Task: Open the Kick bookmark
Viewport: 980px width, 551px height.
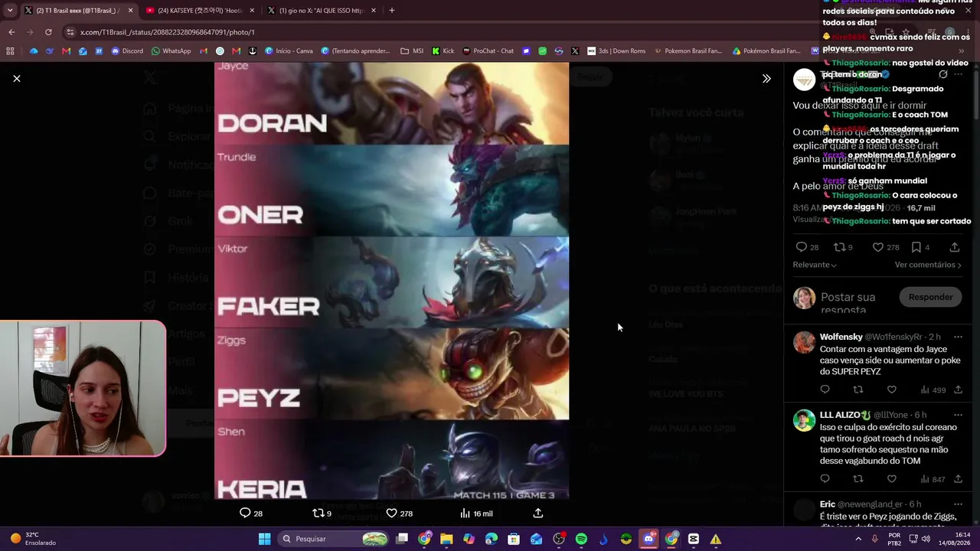Action: click(443, 51)
